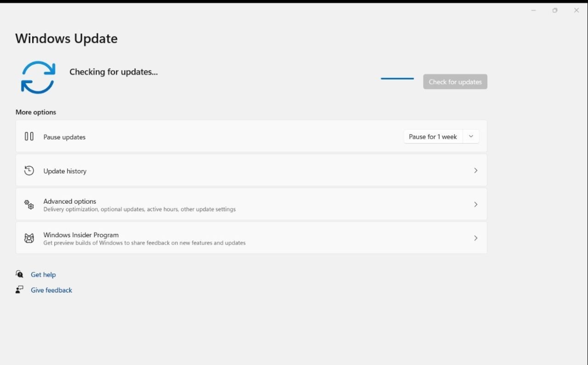Click the Checking for updates status text
The height and width of the screenshot is (365, 588).
(113, 72)
